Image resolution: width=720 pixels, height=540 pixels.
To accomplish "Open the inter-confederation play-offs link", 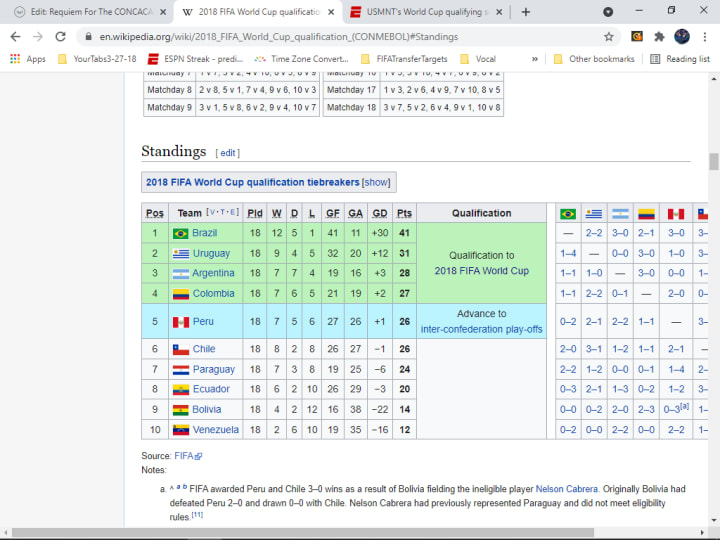I will click(482, 329).
